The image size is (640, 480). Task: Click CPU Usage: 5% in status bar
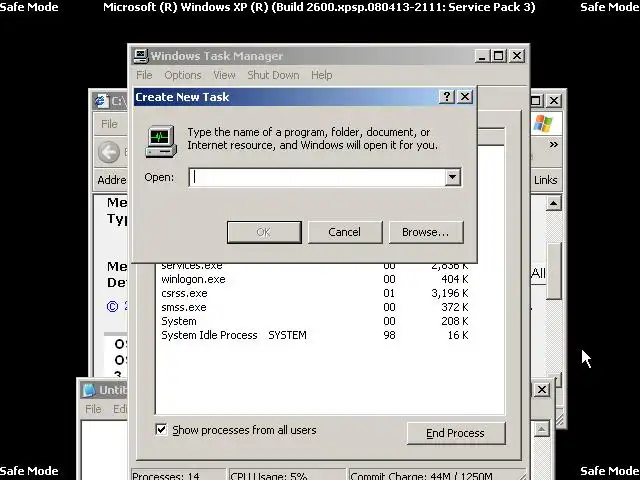269,476
